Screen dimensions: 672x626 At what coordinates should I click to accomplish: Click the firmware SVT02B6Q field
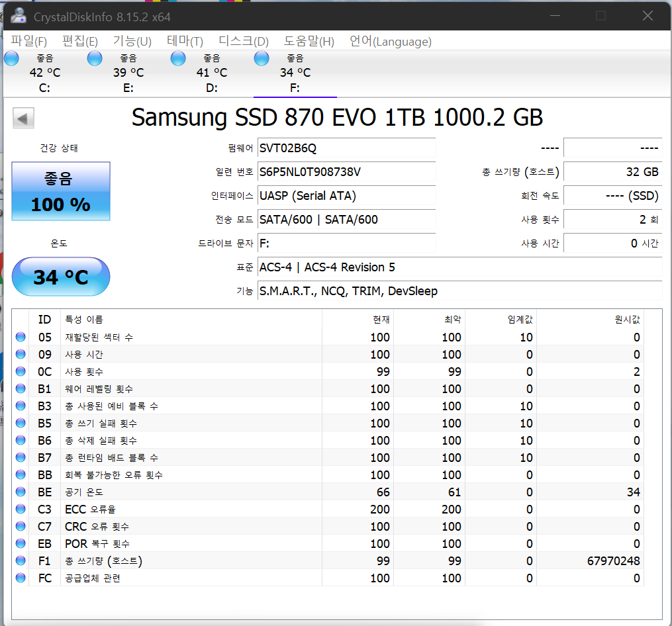point(346,148)
